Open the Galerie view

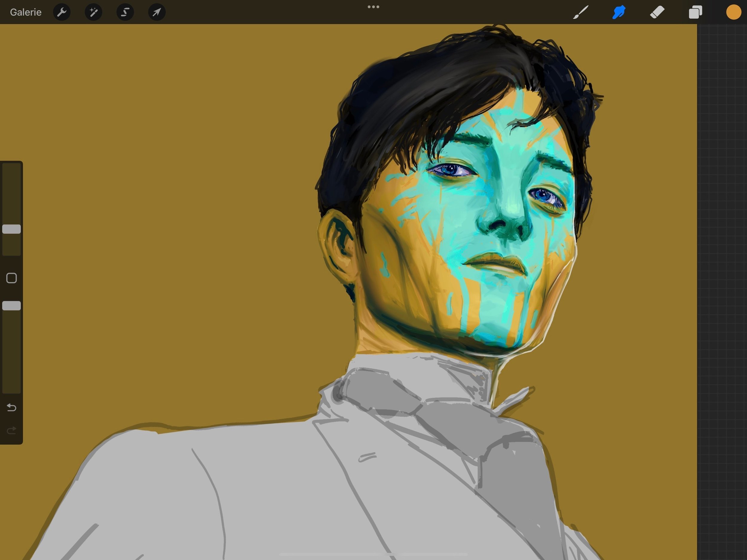26,12
